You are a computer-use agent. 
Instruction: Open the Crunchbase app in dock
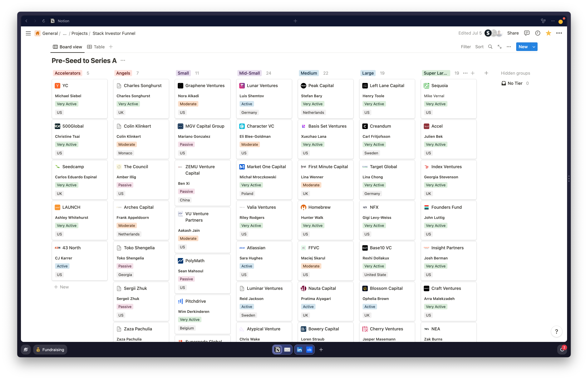click(309, 349)
